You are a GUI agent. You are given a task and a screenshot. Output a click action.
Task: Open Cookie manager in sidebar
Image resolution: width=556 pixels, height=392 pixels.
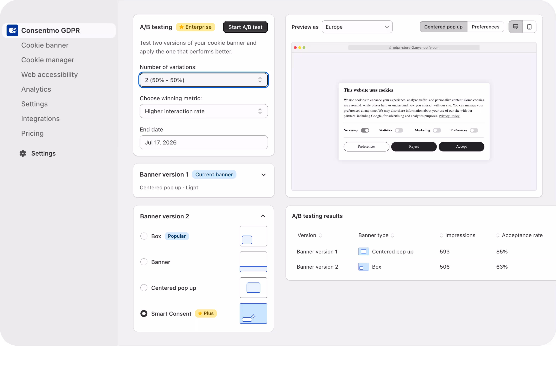tap(48, 60)
